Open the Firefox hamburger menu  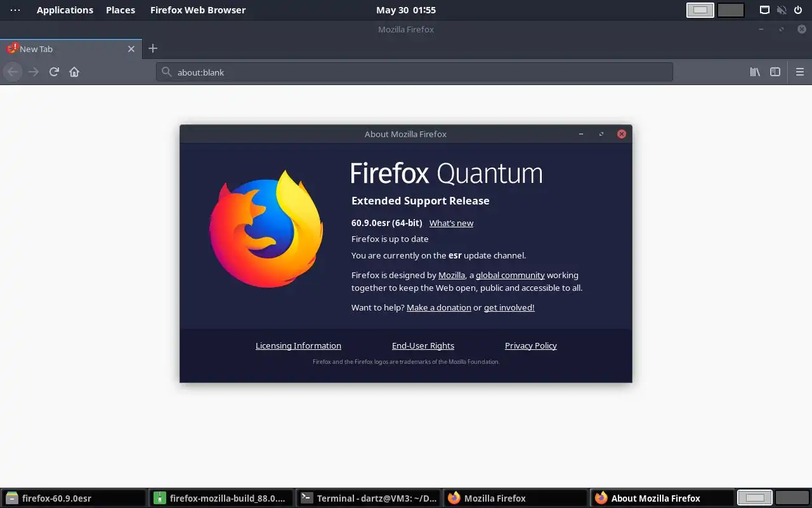click(x=800, y=72)
